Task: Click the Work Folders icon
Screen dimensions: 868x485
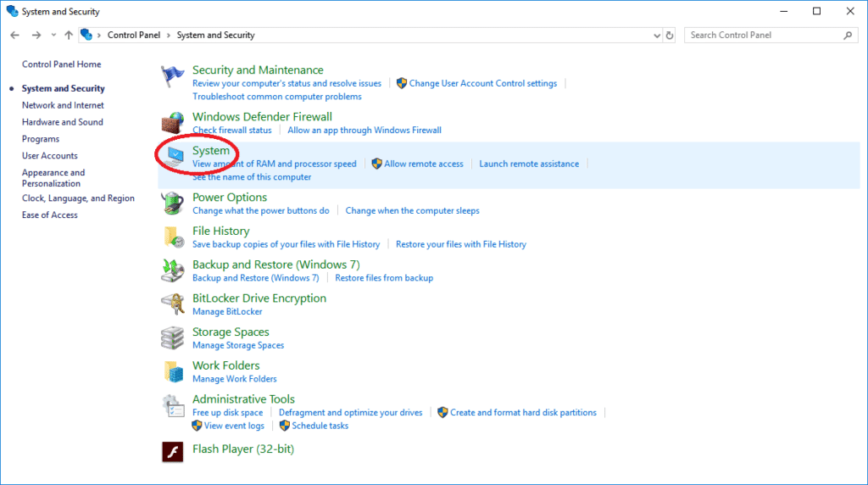Action: [x=173, y=371]
